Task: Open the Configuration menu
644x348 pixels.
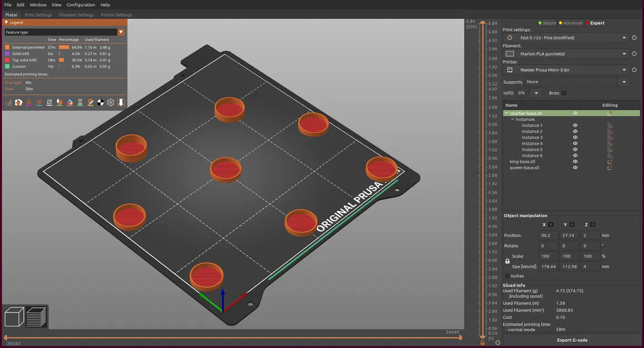Action: coord(81,5)
